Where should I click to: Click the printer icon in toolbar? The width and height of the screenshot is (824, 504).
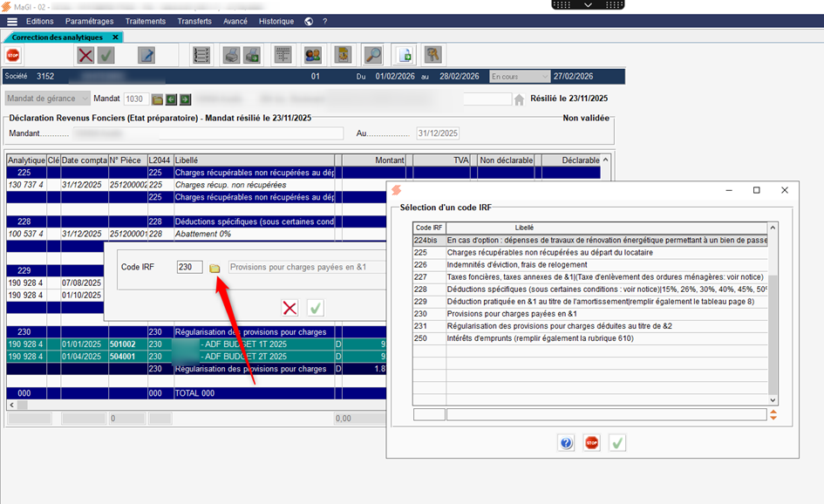231,56
